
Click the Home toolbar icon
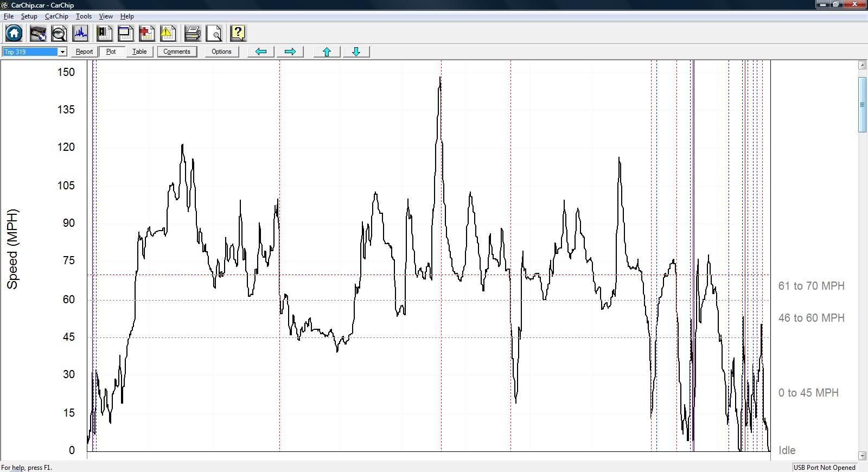coord(14,34)
